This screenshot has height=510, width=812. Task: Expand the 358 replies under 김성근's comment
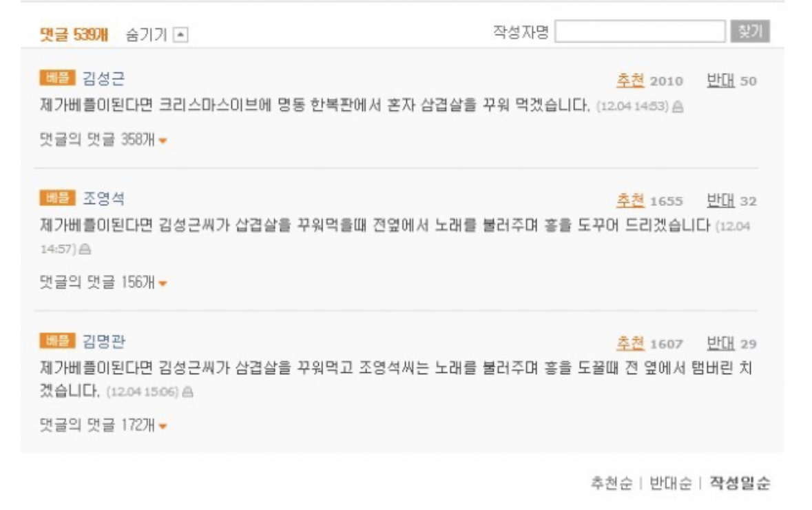click(x=103, y=139)
